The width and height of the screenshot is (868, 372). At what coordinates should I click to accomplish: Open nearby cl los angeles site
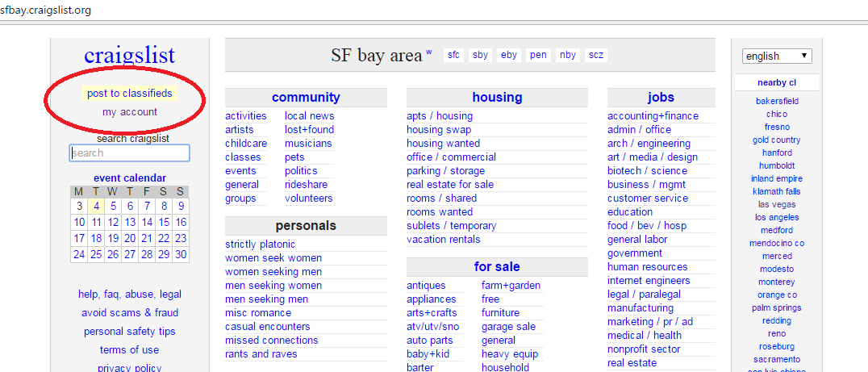(x=777, y=218)
